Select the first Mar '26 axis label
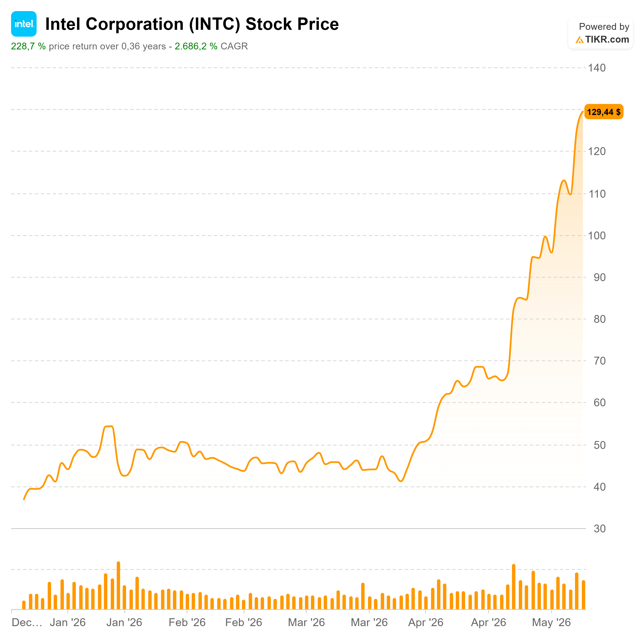Screen dimensions: 644x644 click(306, 622)
